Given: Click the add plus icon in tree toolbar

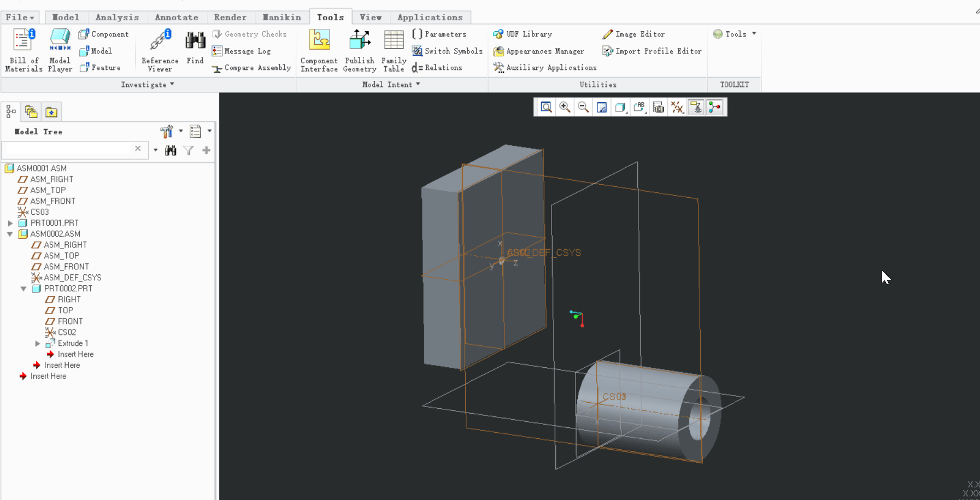Looking at the screenshot, I should tap(206, 150).
